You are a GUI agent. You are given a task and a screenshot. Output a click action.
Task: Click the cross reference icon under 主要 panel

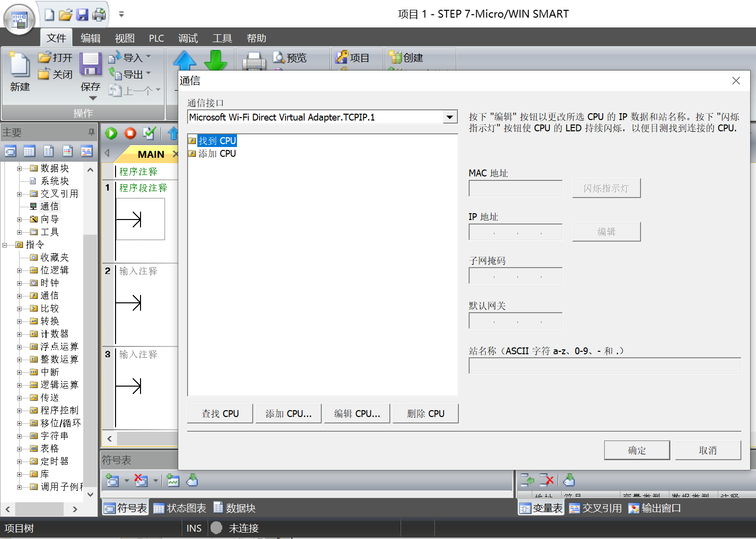pos(87,151)
